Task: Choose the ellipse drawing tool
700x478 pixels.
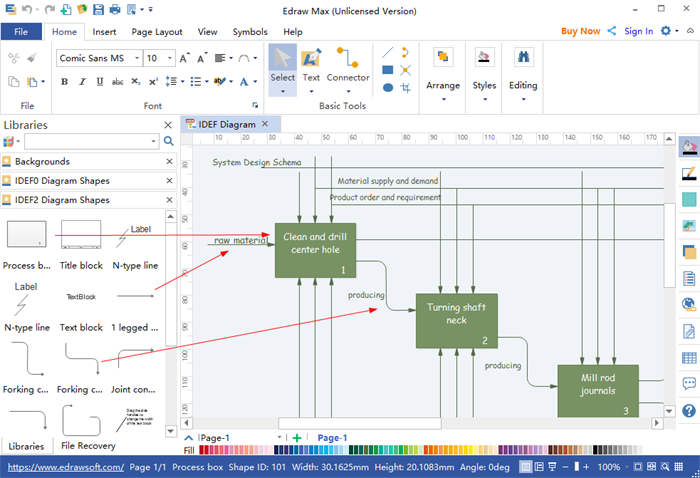Action: click(388, 88)
